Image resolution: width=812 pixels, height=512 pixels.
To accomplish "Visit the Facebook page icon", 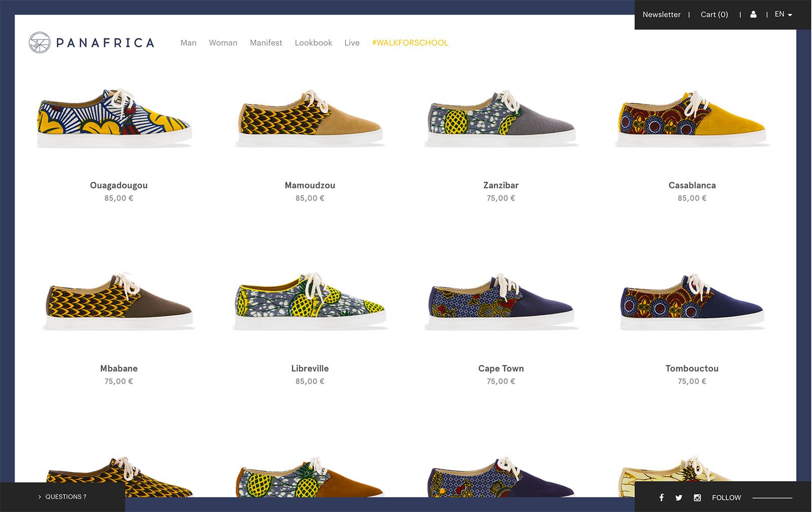I will pyautogui.click(x=661, y=498).
